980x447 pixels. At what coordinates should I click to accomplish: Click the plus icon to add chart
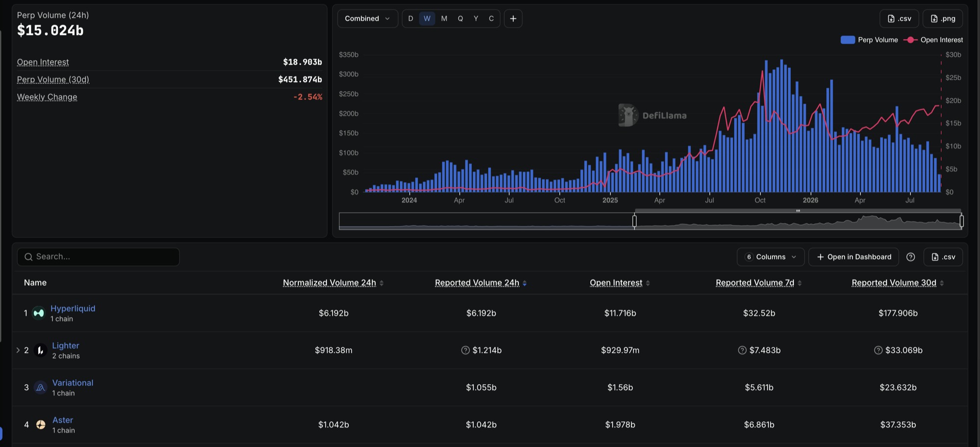click(x=513, y=19)
